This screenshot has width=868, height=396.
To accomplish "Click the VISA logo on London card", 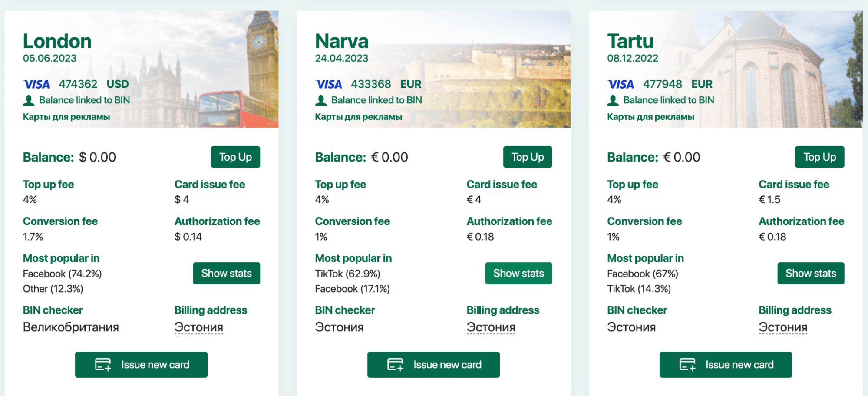I will coord(36,84).
